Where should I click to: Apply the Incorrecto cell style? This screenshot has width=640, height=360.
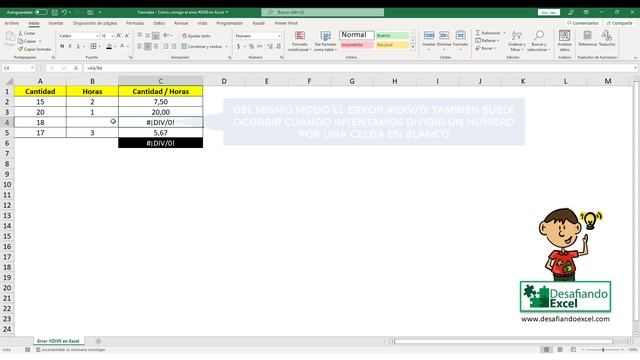[357, 45]
